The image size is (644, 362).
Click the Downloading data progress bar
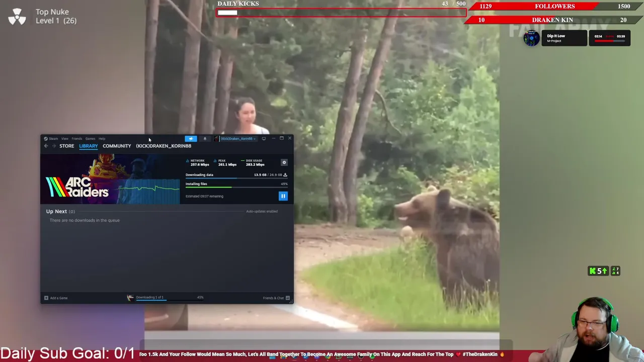tap(236, 178)
